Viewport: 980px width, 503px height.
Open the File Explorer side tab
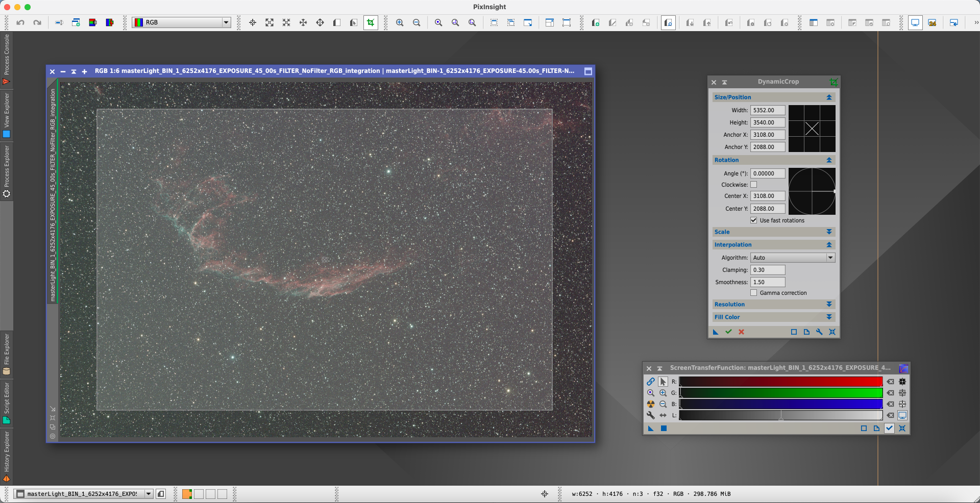coord(7,355)
